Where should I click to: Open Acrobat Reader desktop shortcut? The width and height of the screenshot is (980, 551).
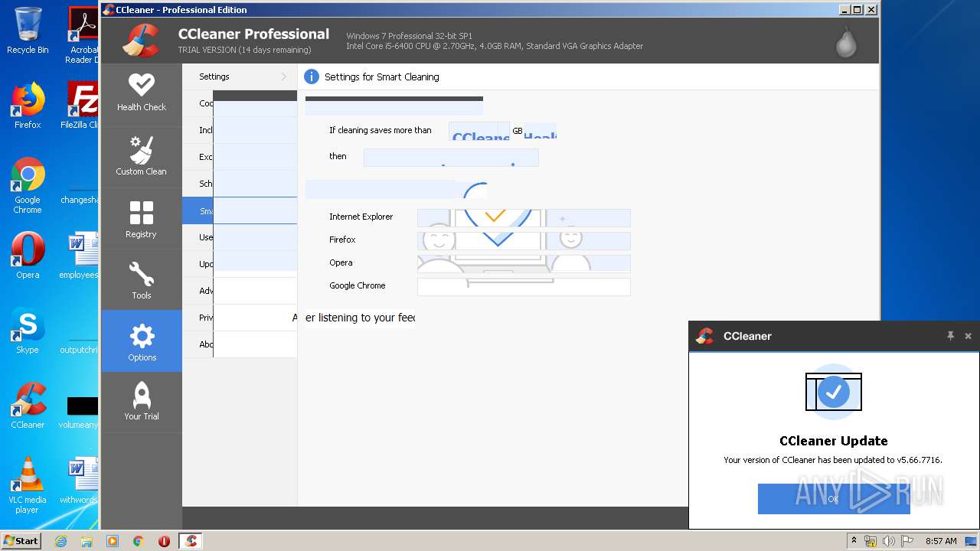tap(82, 35)
